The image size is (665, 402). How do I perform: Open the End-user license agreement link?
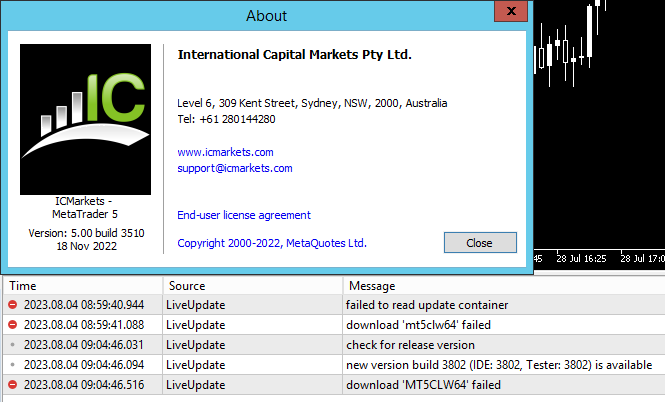tap(244, 215)
